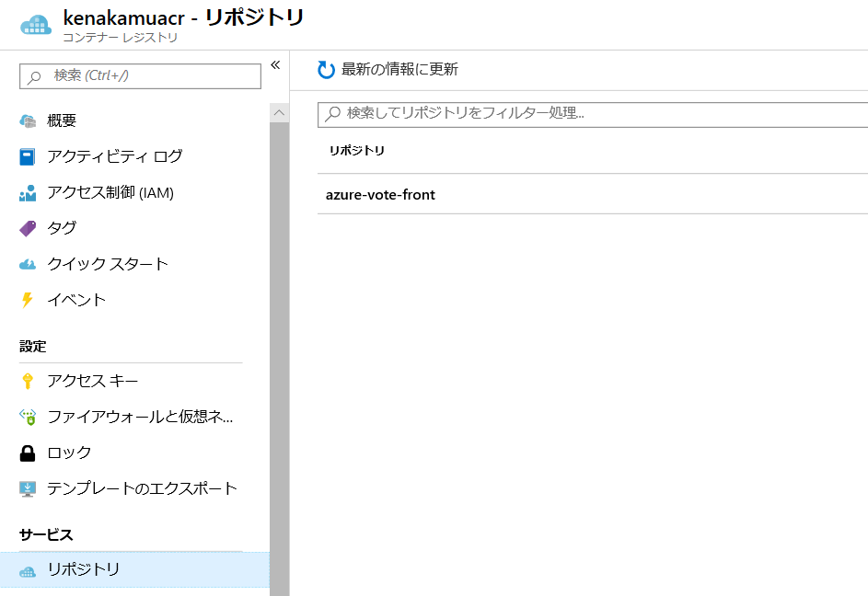
Task: Open the azure-vote-front repository
Action: [x=380, y=194]
